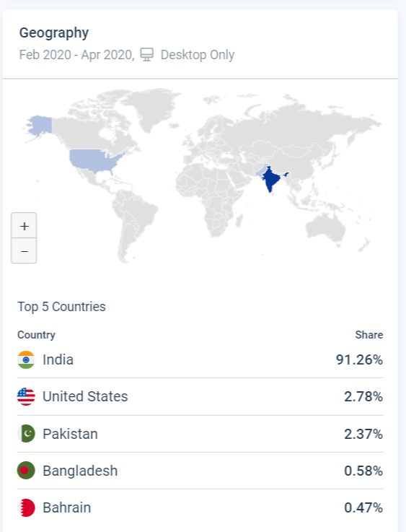406x532 pixels.
Task: Click the Bahrain flag icon
Action: point(26,507)
